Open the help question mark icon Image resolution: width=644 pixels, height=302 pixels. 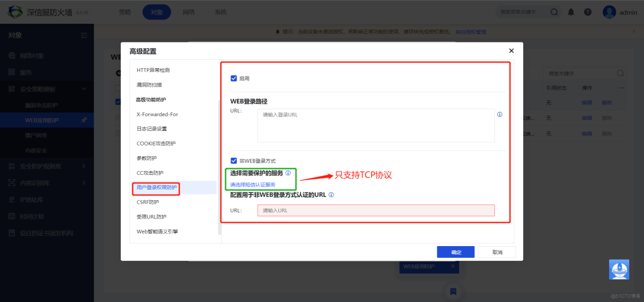[x=588, y=12]
